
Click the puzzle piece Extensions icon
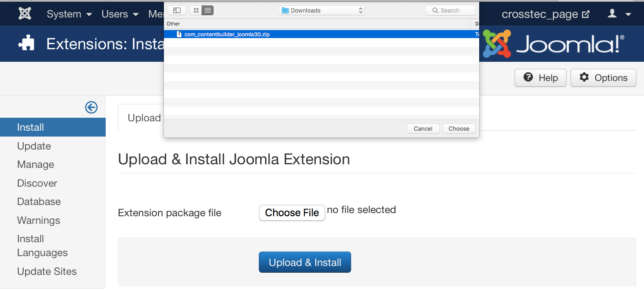tap(26, 43)
